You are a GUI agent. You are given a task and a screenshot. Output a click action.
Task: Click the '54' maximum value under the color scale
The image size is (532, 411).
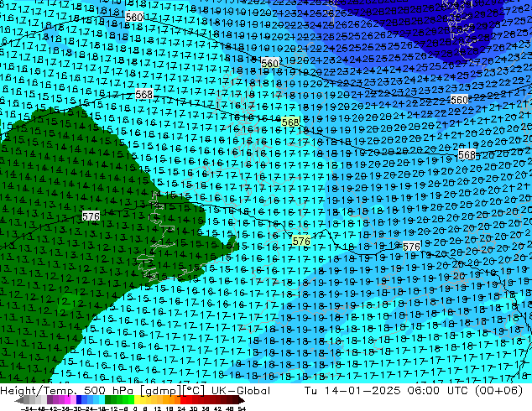pyautogui.click(x=242, y=409)
